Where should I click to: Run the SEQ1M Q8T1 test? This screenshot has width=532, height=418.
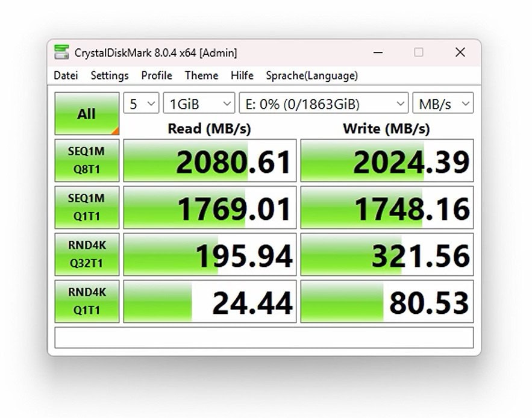pos(87,161)
